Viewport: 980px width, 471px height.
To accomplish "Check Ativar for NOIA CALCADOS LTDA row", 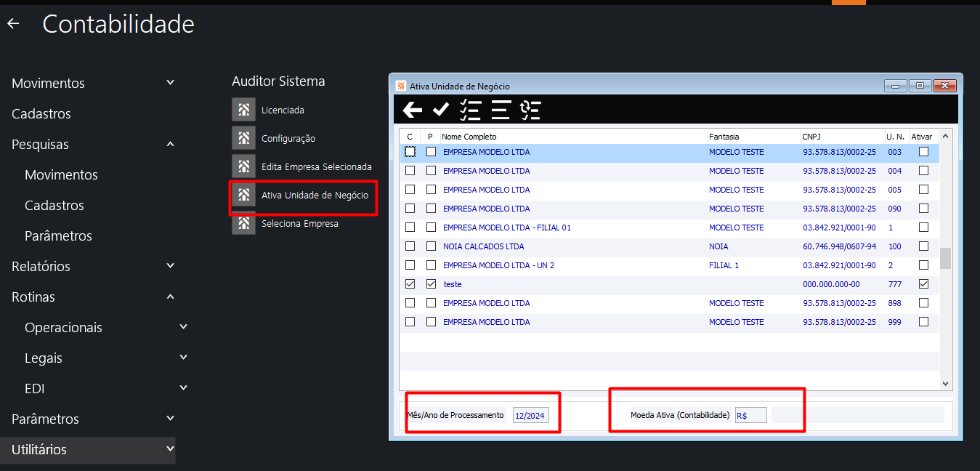I will (923, 246).
